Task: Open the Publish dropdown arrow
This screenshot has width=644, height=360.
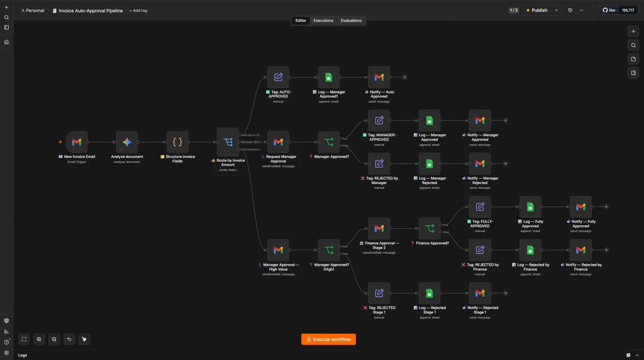Action: coord(556,10)
